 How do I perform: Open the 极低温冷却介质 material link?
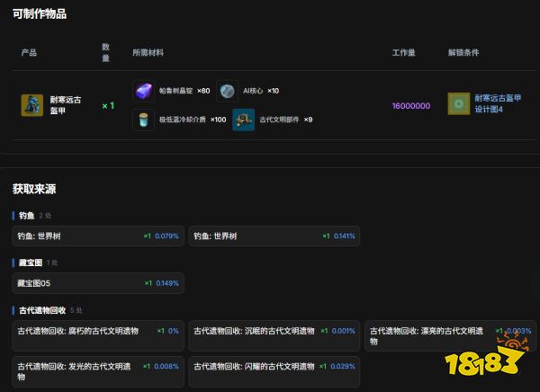(182, 120)
